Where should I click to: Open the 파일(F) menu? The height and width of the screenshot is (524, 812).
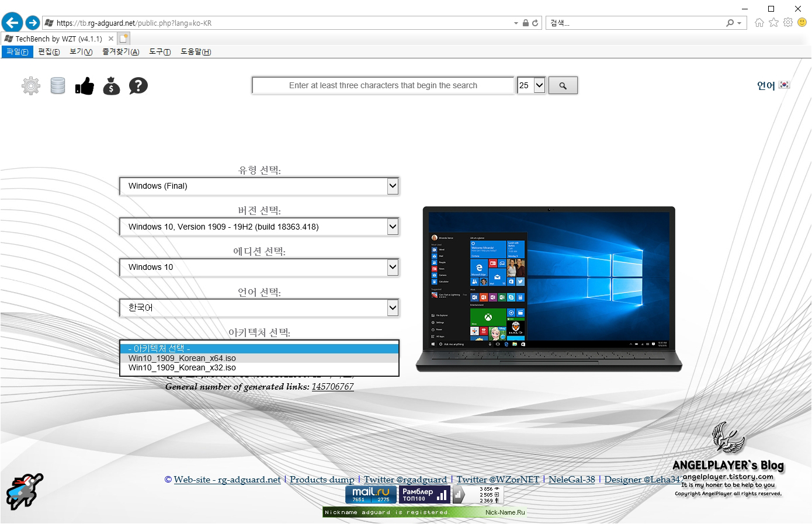pos(17,51)
